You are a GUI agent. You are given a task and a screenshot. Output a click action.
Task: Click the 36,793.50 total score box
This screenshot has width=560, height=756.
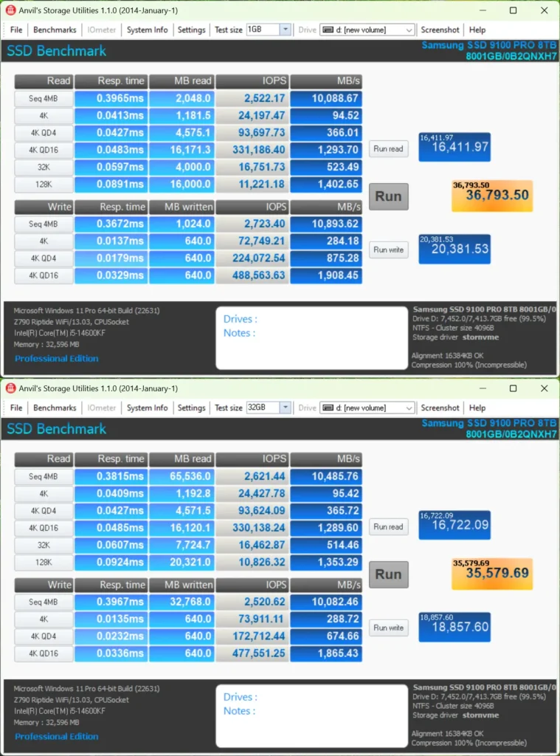(x=492, y=195)
